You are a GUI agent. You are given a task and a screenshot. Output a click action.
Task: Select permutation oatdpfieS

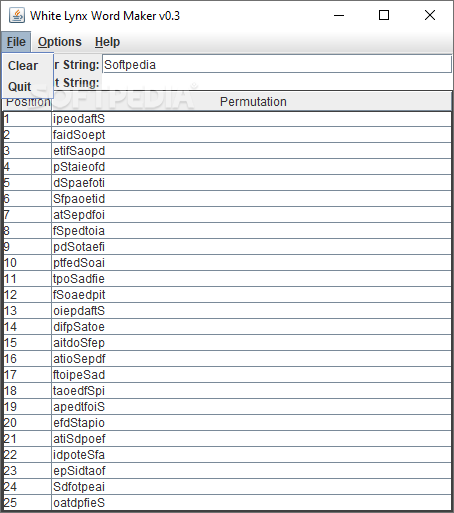coord(251,503)
